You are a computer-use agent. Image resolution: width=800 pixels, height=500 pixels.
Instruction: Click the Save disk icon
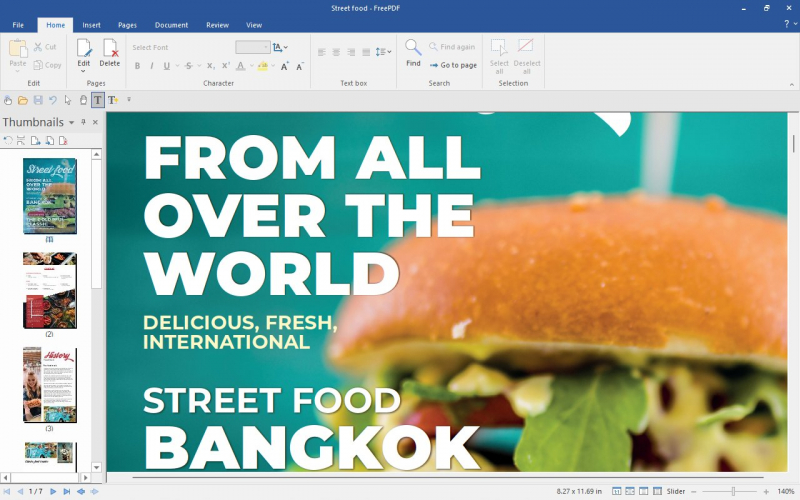click(38, 100)
